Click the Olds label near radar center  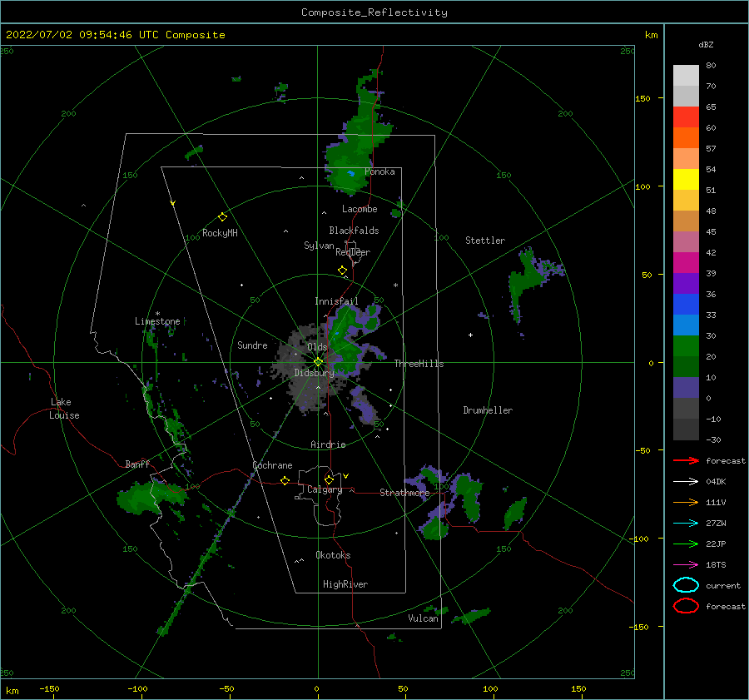point(317,347)
